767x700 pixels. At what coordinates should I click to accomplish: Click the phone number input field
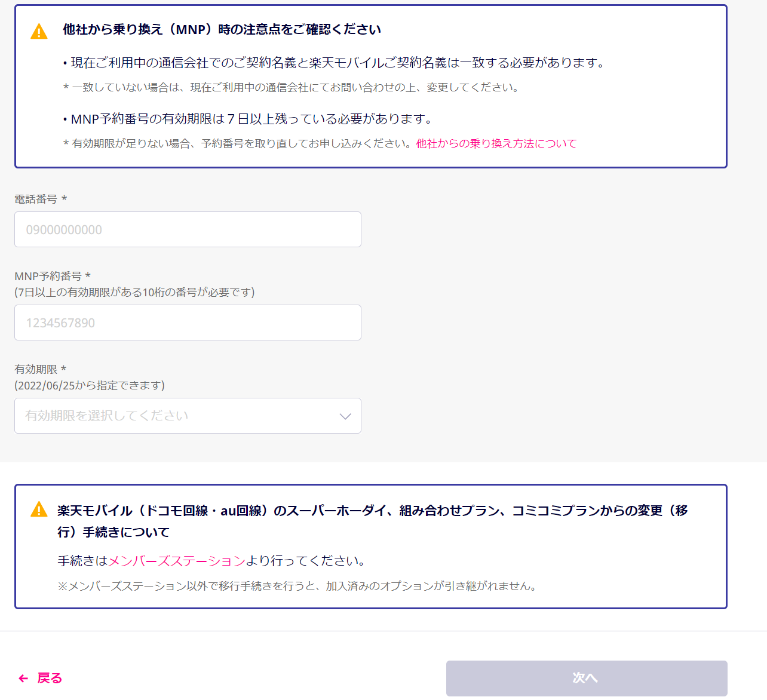pyautogui.click(x=188, y=229)
